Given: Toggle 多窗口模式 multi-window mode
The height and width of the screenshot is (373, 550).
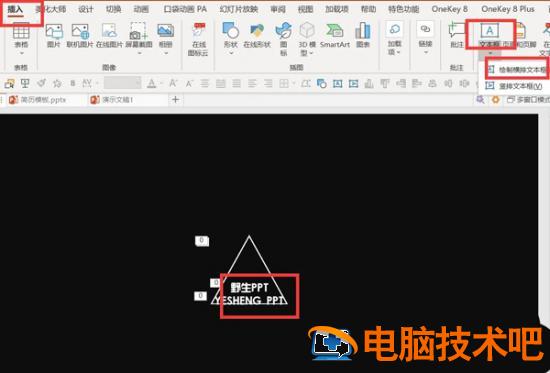Looking at the screenshot, I should 529,100.
